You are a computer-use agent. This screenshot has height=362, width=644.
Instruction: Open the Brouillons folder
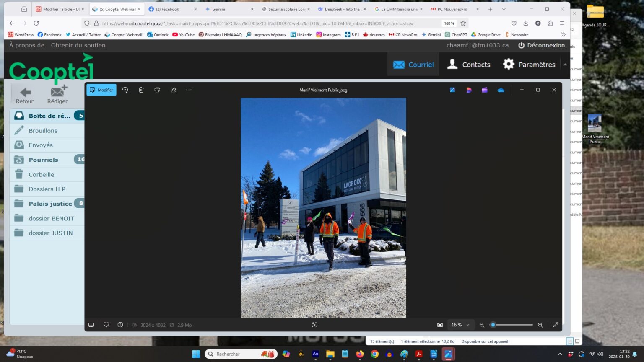43,131
